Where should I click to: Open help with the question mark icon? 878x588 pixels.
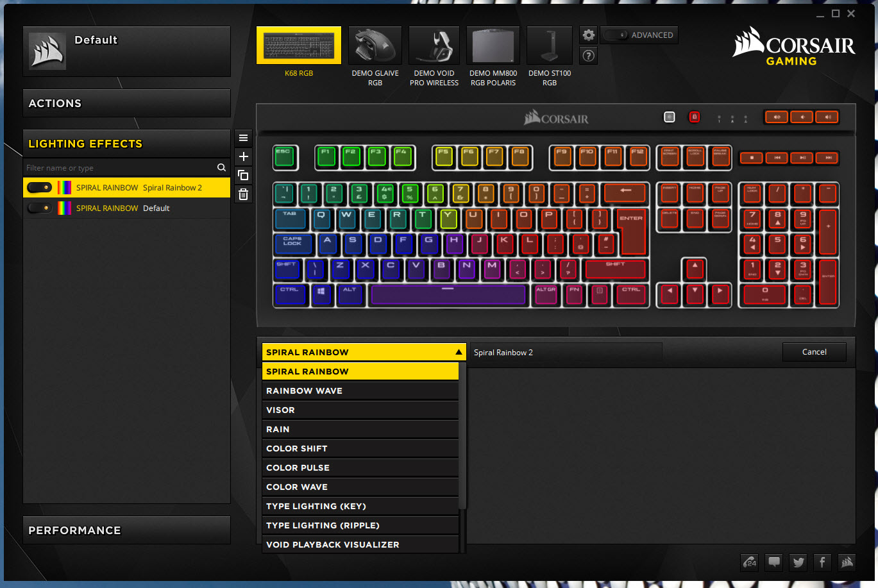click(588, 56)
